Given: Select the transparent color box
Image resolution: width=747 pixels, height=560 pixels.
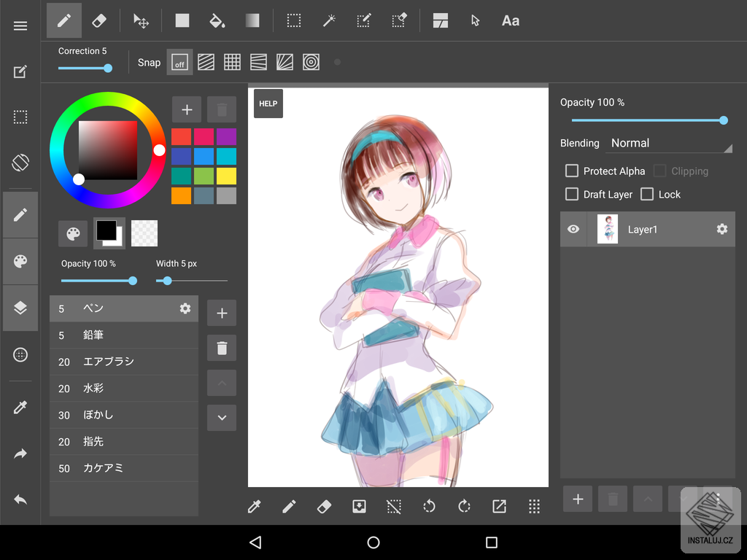Looking at the screenshot, I should [x=144, y=233].
